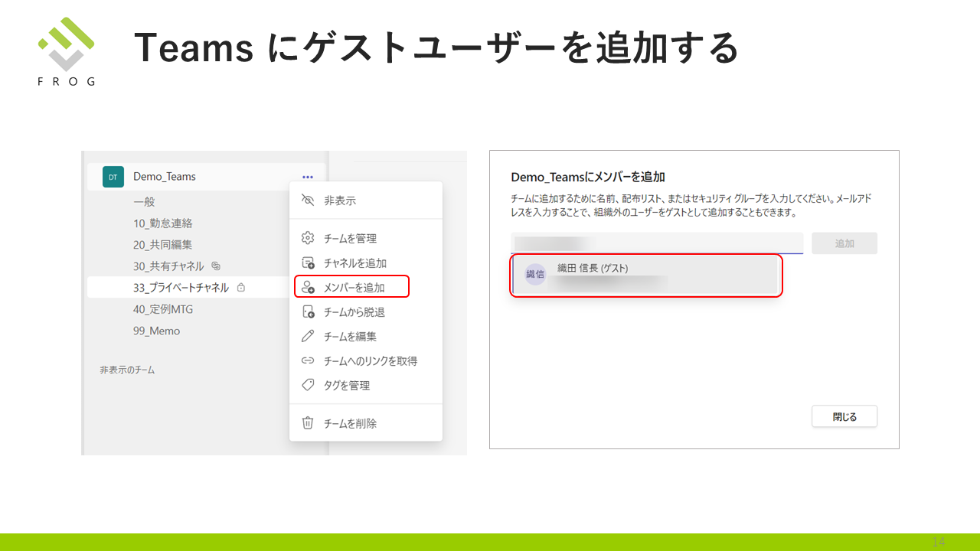Open the 10_勤怠連絡 channel
The width and height of the screenshot is (980, 551).
pyautogui.click(x=163, y=223)
